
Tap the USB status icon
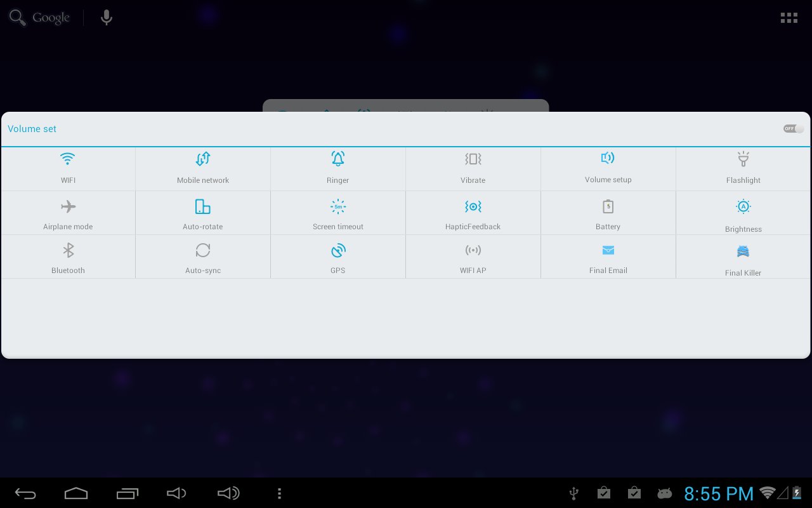click(x=574, y=493)
